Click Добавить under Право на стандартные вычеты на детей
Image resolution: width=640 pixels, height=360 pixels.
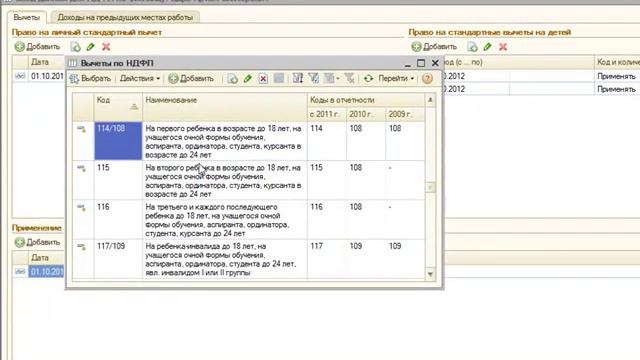pos(434,47)
